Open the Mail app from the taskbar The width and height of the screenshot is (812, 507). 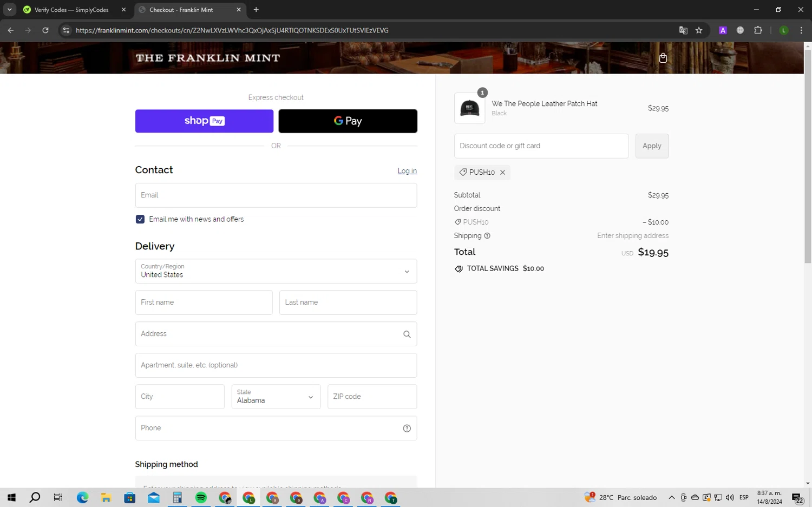click(x=154, y=498)
